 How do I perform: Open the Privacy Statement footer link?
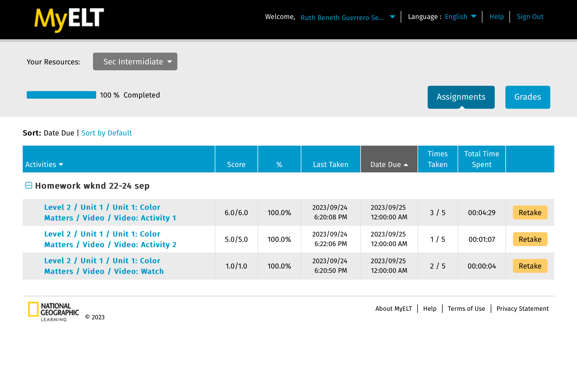[522, 309]
